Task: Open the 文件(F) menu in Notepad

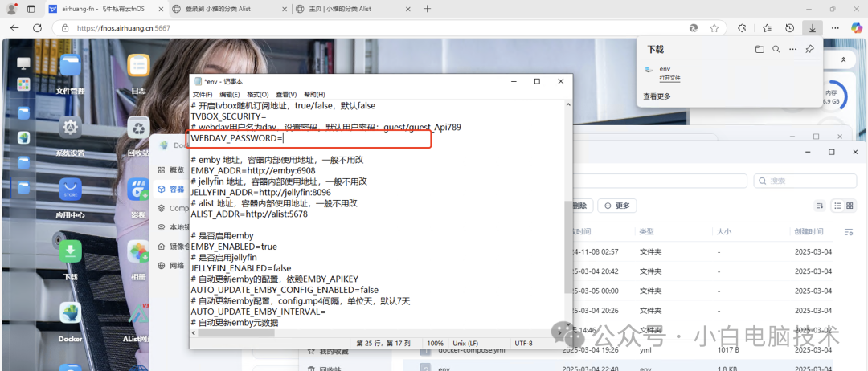Action: (202, 95)
